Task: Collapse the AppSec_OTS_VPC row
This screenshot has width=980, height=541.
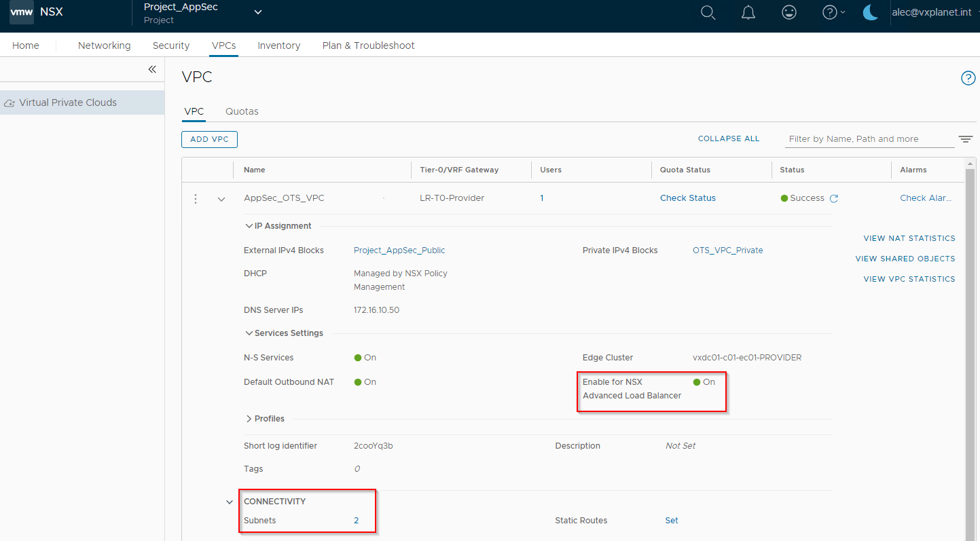Action: click(x=221, y=200)
